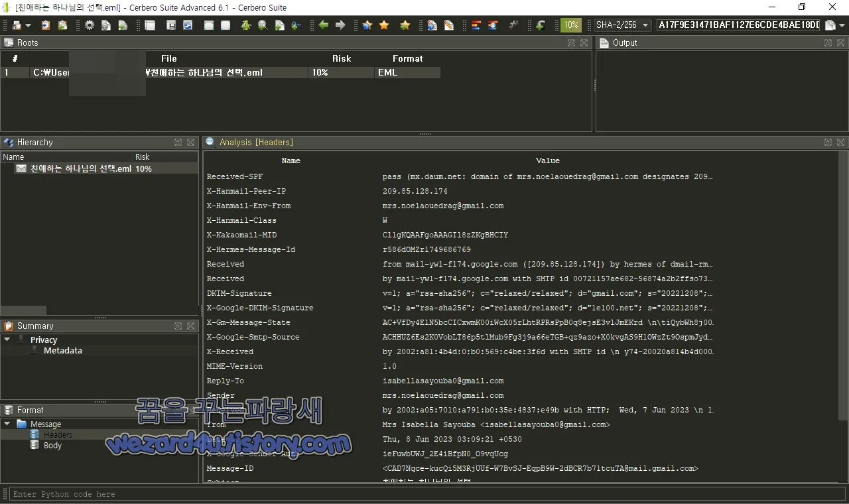Click the green curved return arrow icon
Screen dimensions: 849x504
pos(541,25)
